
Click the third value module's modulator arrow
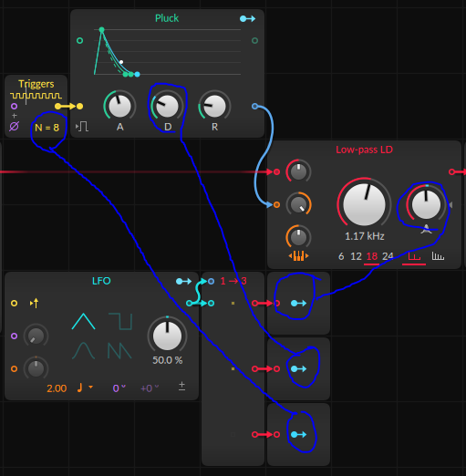click(298, 434)
